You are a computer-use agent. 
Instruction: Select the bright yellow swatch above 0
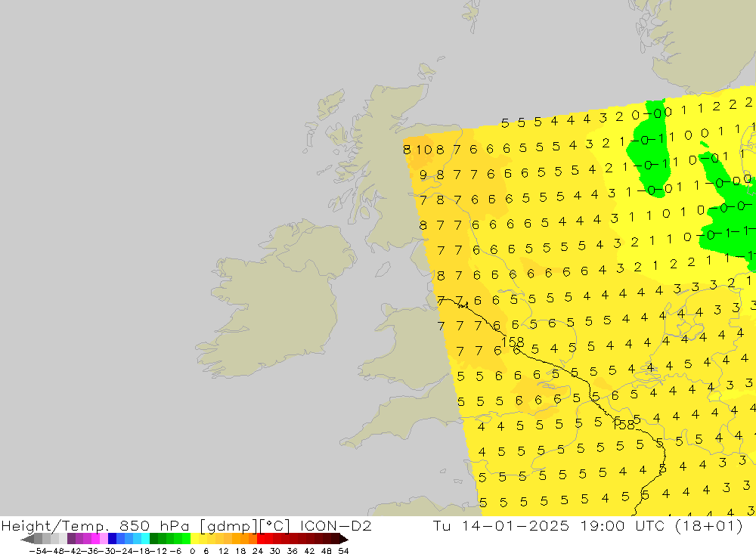pos(195,539)
